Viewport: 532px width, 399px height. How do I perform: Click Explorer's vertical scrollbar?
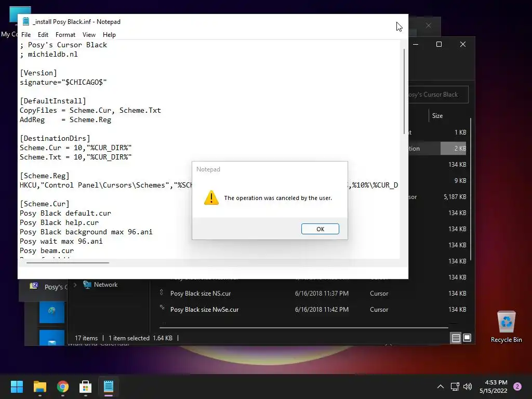(x=471, y=189)
